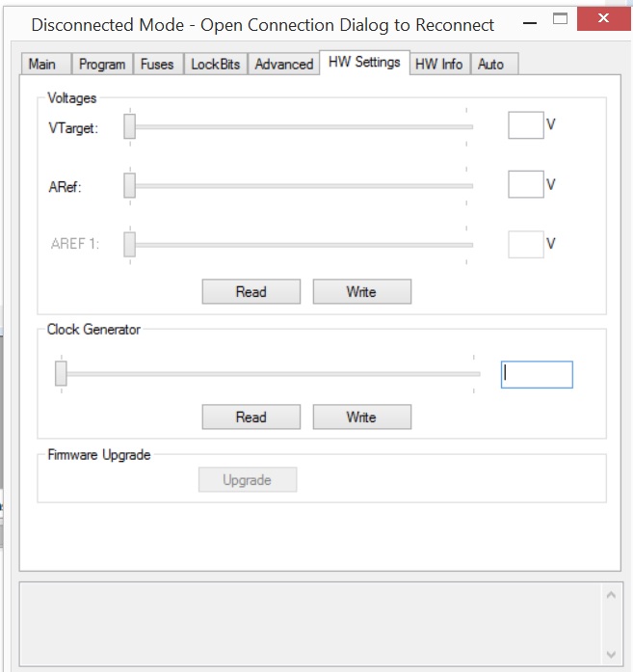Switch to the HW Info tab
Image resolution: width=633 pixels, height=672 pixels.
[x=440, y=65]
